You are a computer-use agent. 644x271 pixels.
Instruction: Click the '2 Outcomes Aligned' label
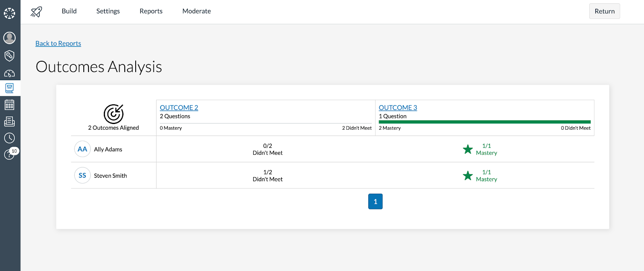pyautogui.click(x=114, y=128)
